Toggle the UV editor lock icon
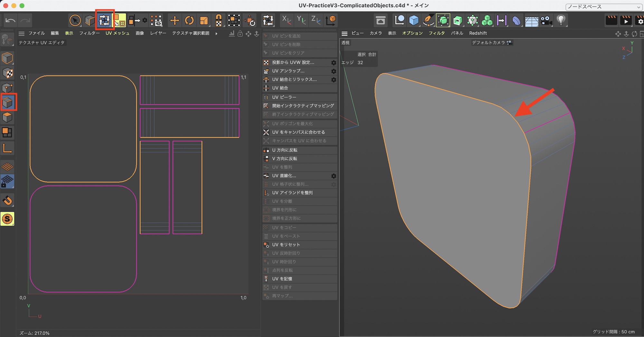This screenshot has width=644, height=337. click(x=240, y=33)
